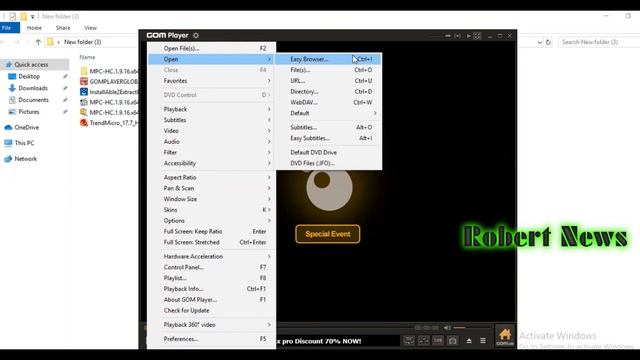Choose Easy Browser... from Open submenu
Image resolution: width=640 pixels, height=360 pixels.
coord(329,59)
